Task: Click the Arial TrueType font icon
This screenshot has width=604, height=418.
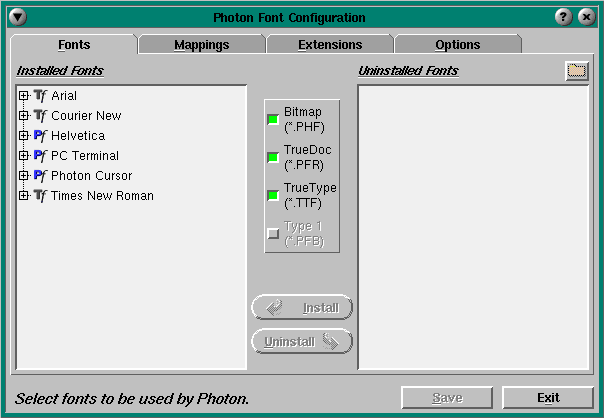Action: click(40, 96)
